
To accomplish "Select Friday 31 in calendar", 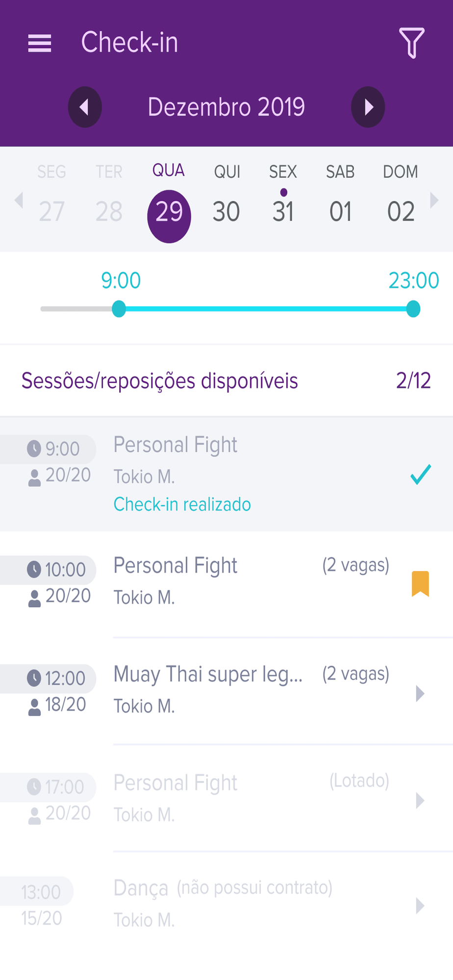I will tap(283, 211).
